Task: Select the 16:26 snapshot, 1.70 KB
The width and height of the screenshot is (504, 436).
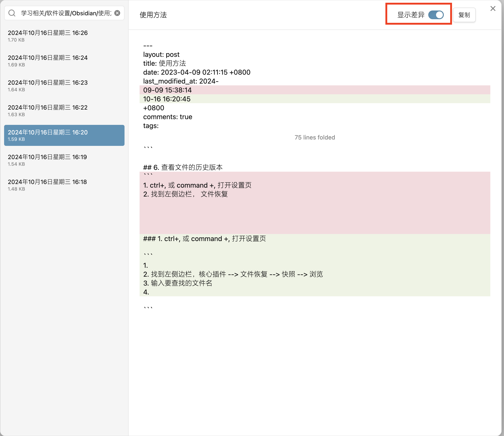Action: point(64,36)
